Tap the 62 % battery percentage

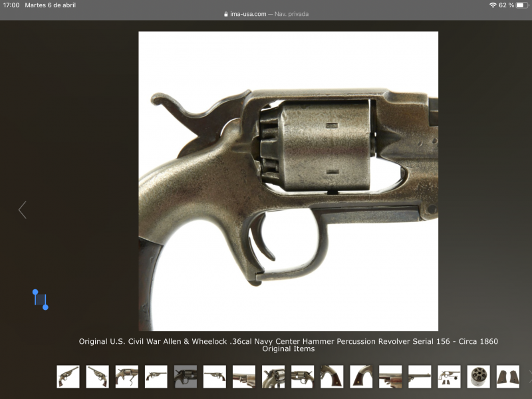pyautogui.click(x=505, y=5)
